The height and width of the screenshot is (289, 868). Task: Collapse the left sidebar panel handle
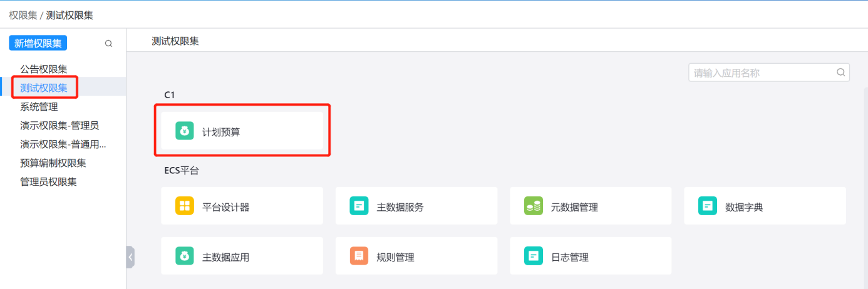pyautogui.click(x=130, y=256)
